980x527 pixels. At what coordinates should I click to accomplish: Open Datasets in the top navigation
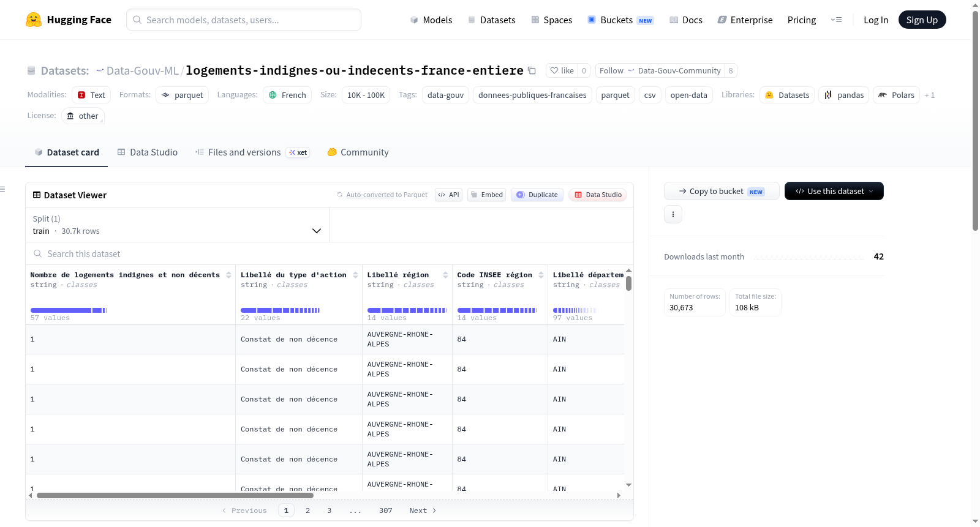click(492, 20)
